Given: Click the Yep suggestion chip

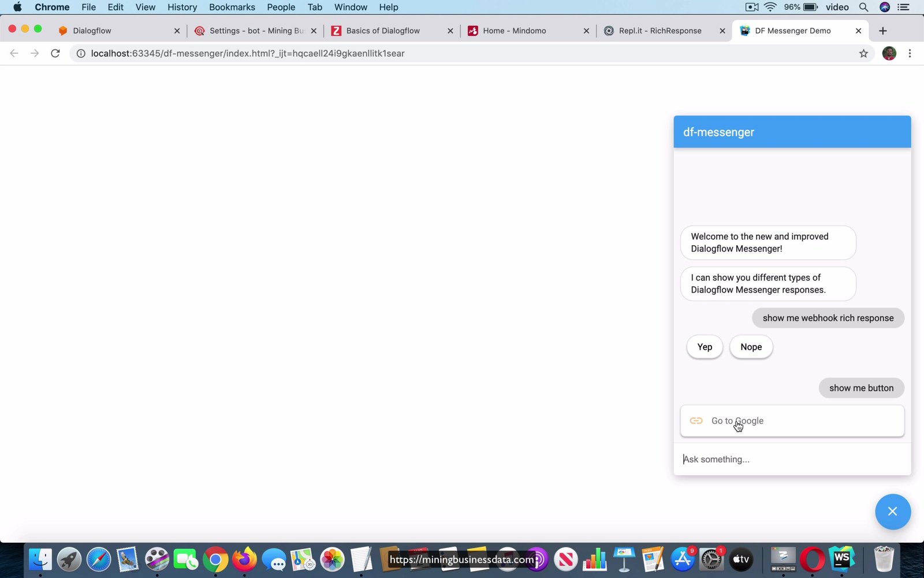Looking at the screenshot, I should click(x=705, y=347).
